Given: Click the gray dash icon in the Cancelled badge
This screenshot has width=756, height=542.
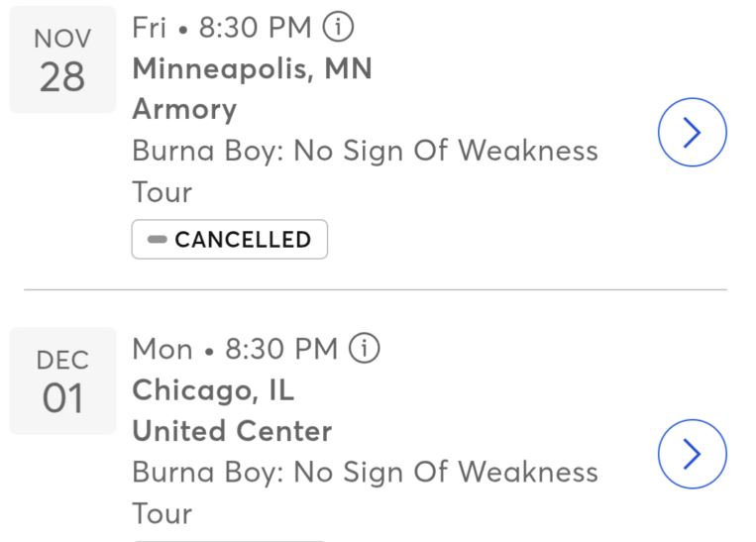Looking at the screenshot, I should (x=158, y=240).
